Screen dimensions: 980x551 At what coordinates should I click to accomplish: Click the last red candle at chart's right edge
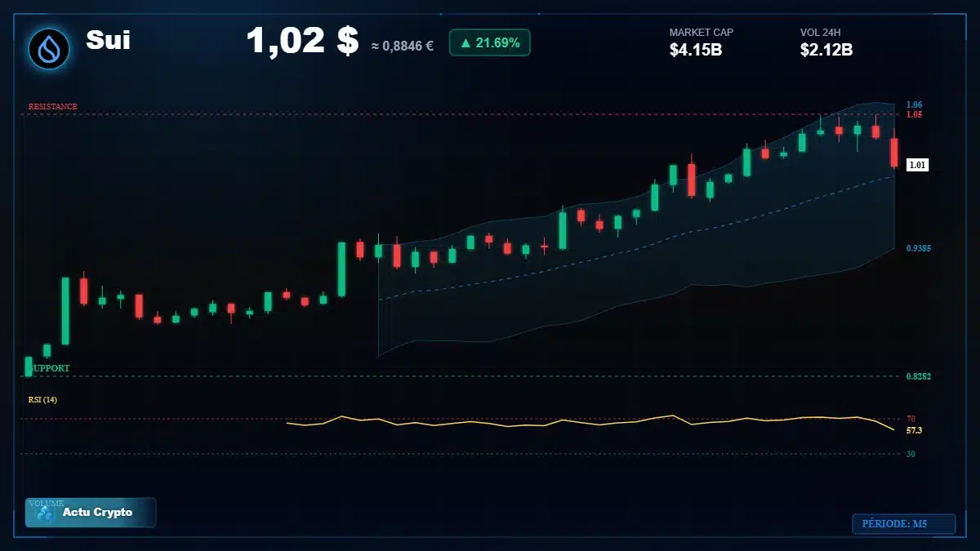[x=894, y=152]
